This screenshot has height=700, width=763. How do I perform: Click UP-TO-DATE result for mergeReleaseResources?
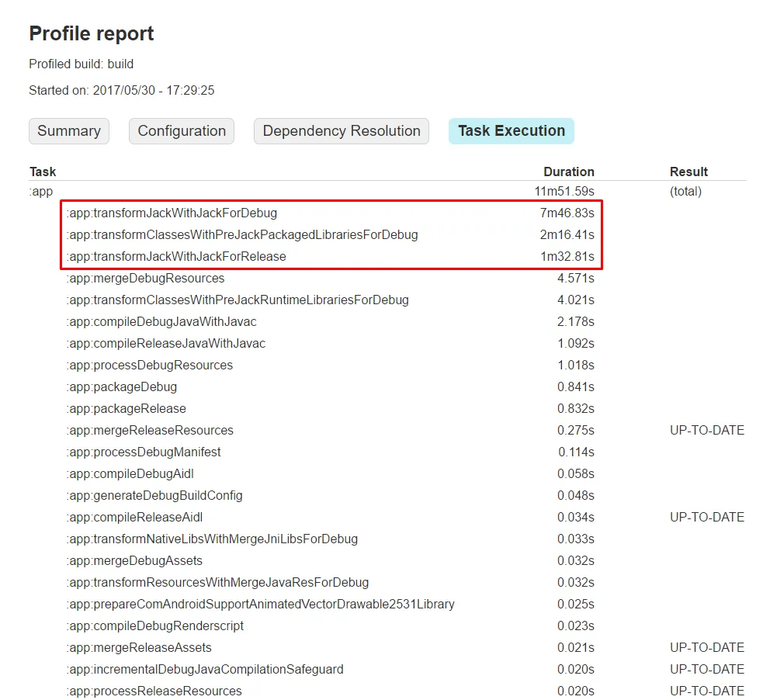(706, 430)
